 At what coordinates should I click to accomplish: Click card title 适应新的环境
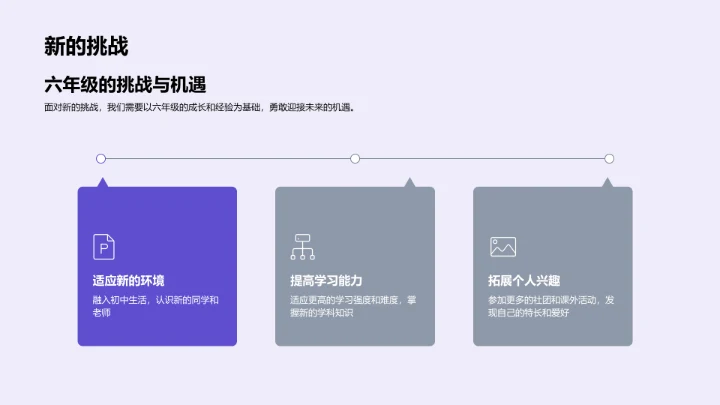tap(129, 281)
